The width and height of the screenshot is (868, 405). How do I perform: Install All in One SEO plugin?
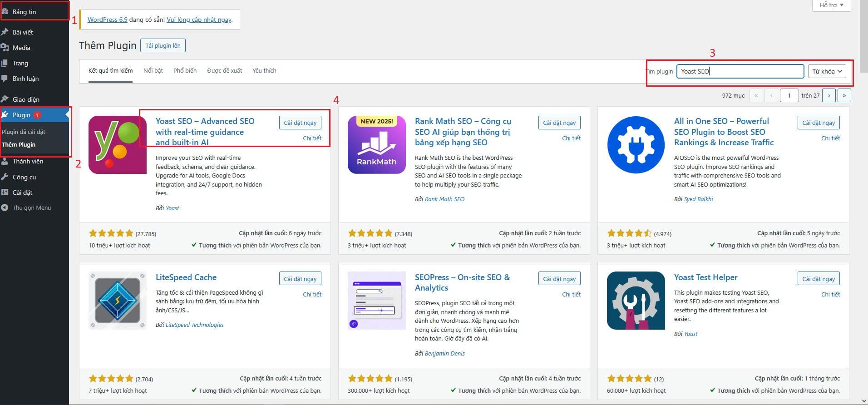click(819, 123)
